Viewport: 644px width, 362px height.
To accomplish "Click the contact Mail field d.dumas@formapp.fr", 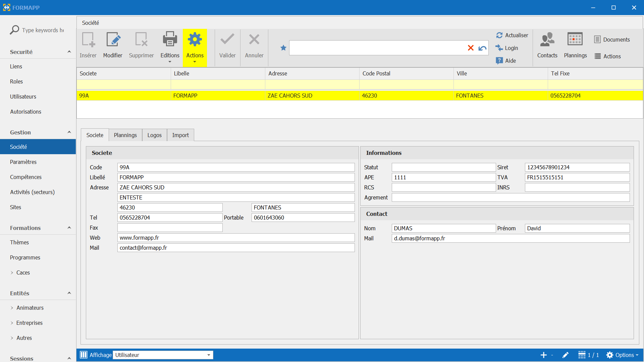I will (x=511, y=238).
